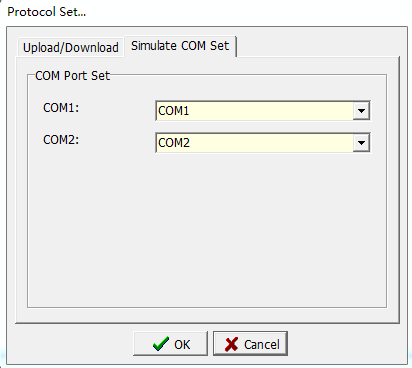Click the "Cancel" text label on the button

coord(262,345)
